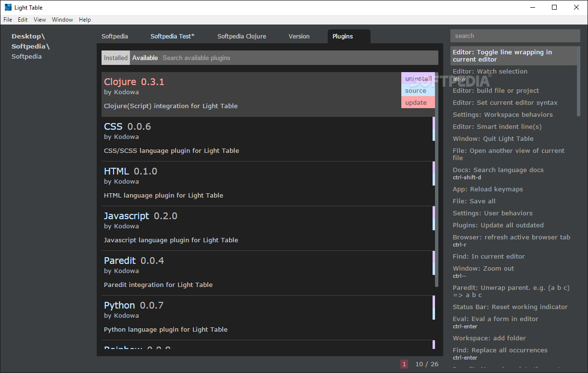Run Eval: Eval a form in editor
The image size is (588, 373).
tap(514, 322)
